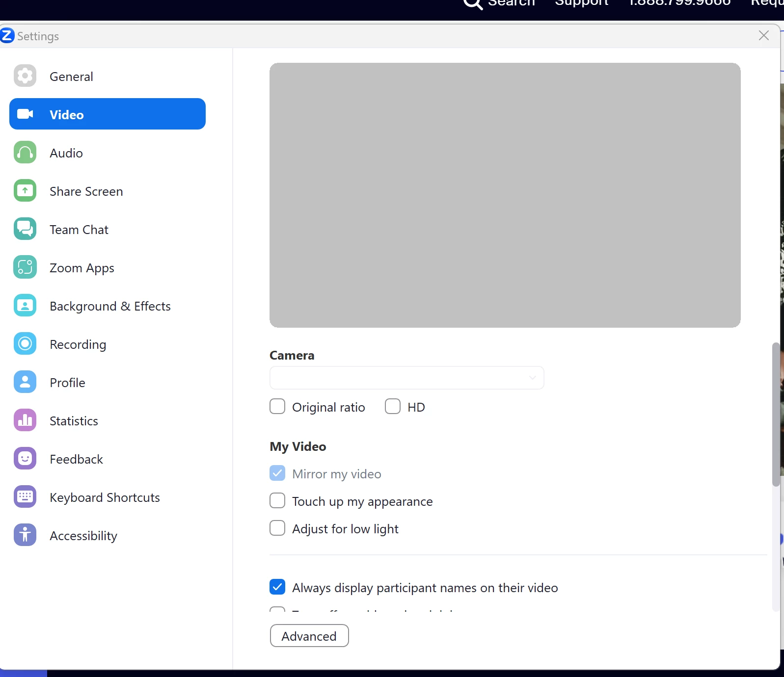The image size is (784, 677).
Task: Click the Keyboard Shortcuts keyboard icon
Action: tap(25, 497)
